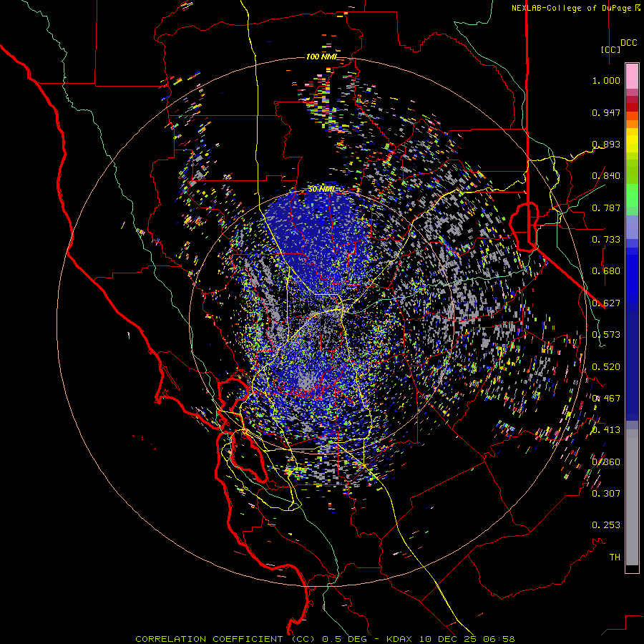Select the 0.307 legend value
Screen dimensions: 644x644
tap(606, 494)
